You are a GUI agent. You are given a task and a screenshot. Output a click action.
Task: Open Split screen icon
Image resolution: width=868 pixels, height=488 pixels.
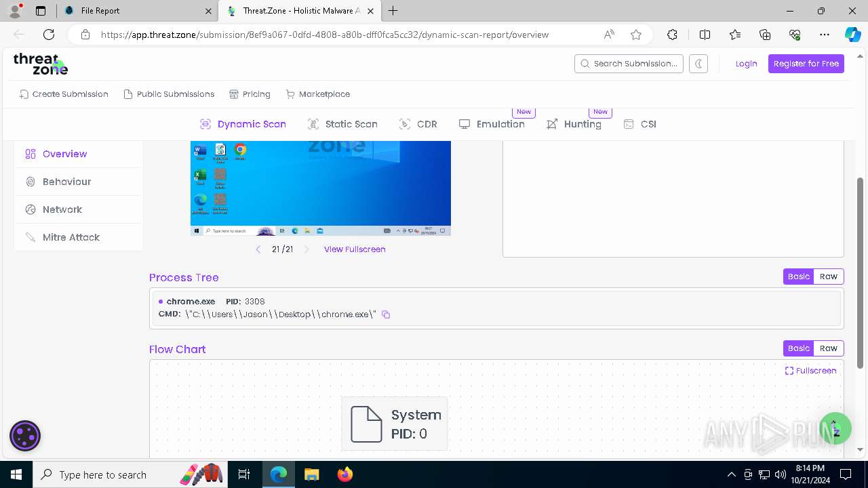(x=705, y=35)
